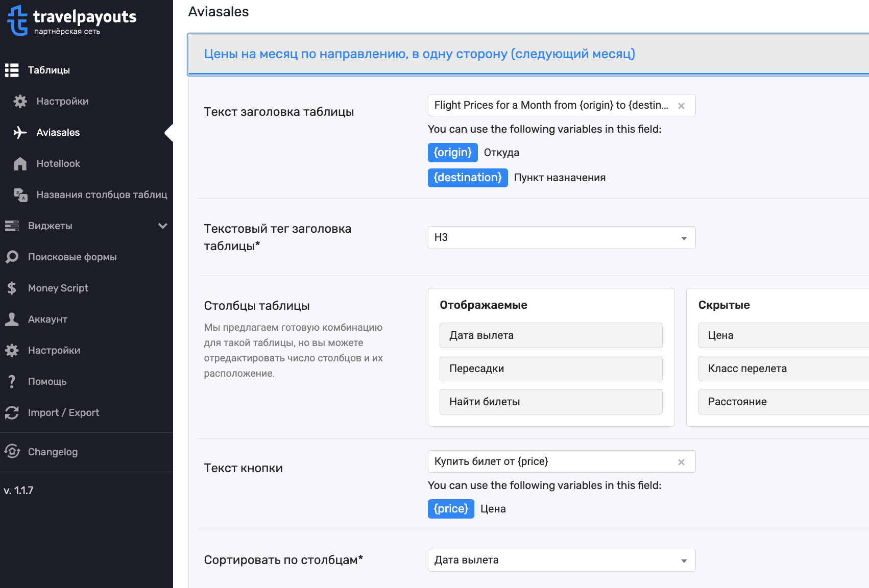The width and height of the screenshot is (869, 588).
Task: Click the gear icon beside lower Настройки item
Action: coord(12,350)
